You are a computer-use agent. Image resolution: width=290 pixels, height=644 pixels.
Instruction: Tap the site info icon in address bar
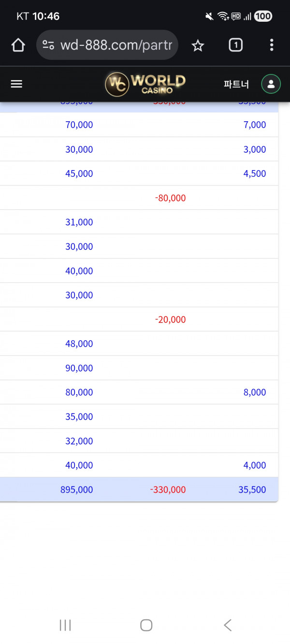pos(48,45)
